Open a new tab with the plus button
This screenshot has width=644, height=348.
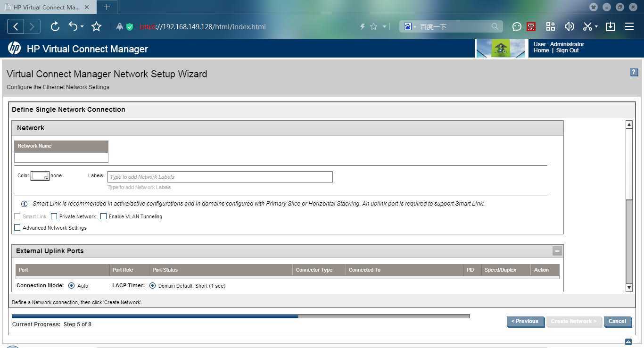click(x=107, y=7)
